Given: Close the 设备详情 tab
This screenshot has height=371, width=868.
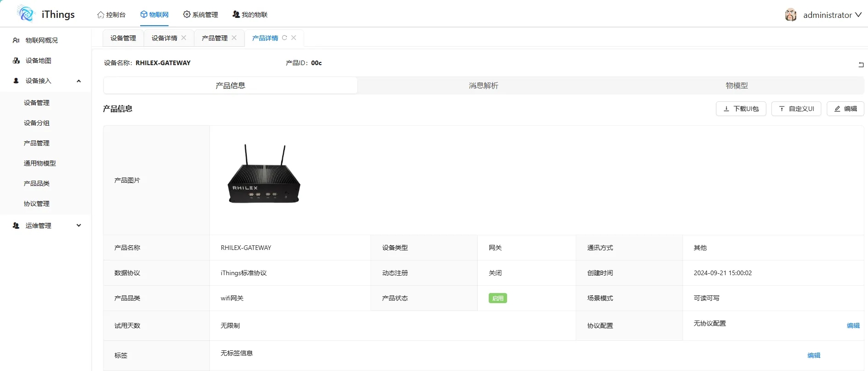Looking at the screenshot, I should tap(184, 38).
